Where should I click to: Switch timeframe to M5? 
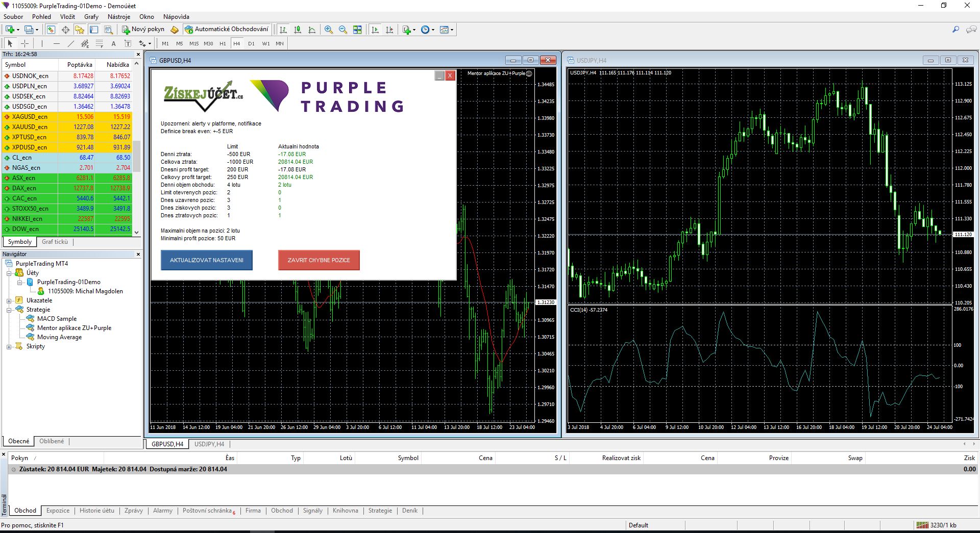point(180,43)
